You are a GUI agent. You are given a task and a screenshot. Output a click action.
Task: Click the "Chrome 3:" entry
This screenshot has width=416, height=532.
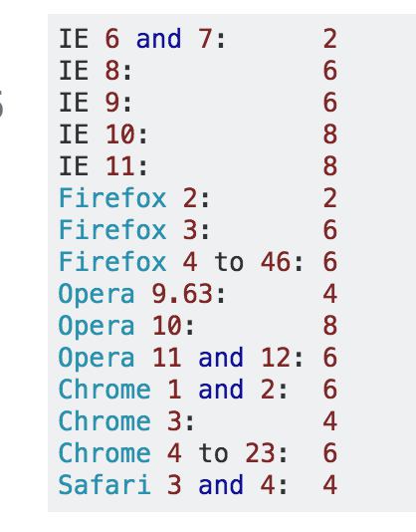point(126,421)
